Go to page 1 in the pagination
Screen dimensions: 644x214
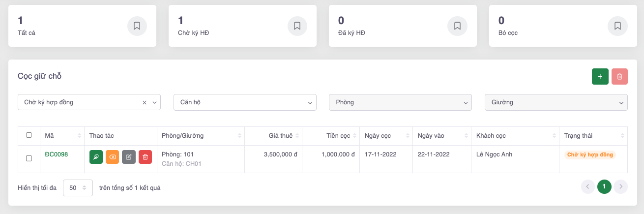[604, 187]
